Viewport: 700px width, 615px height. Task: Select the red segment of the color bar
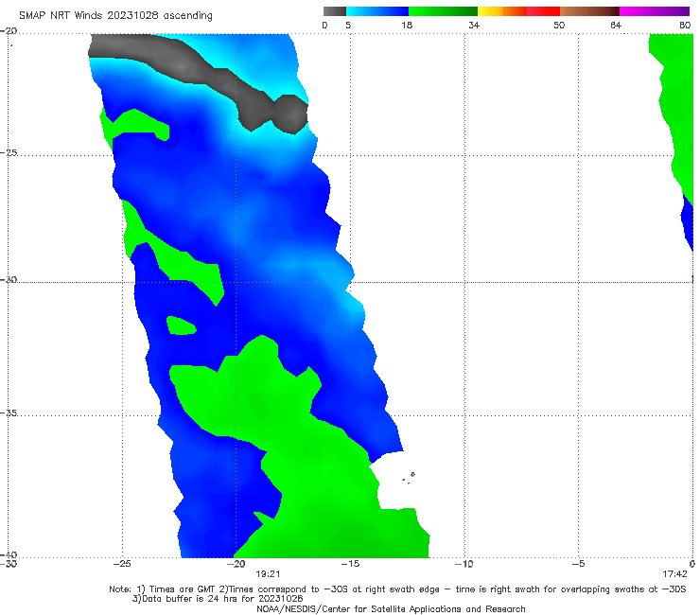coord(543,11)
